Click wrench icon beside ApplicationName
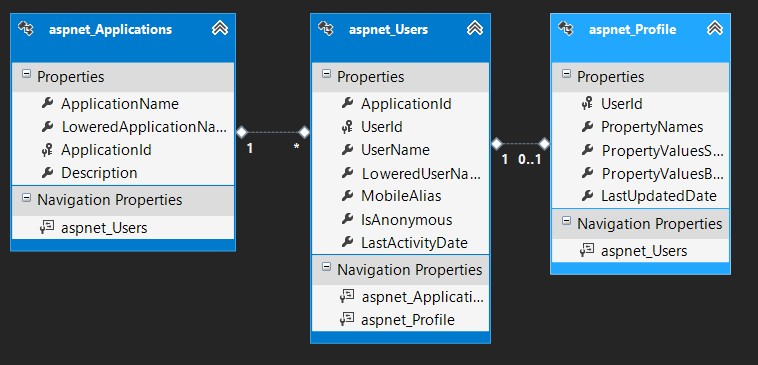 pyautogui.click(x=47, y=103)
